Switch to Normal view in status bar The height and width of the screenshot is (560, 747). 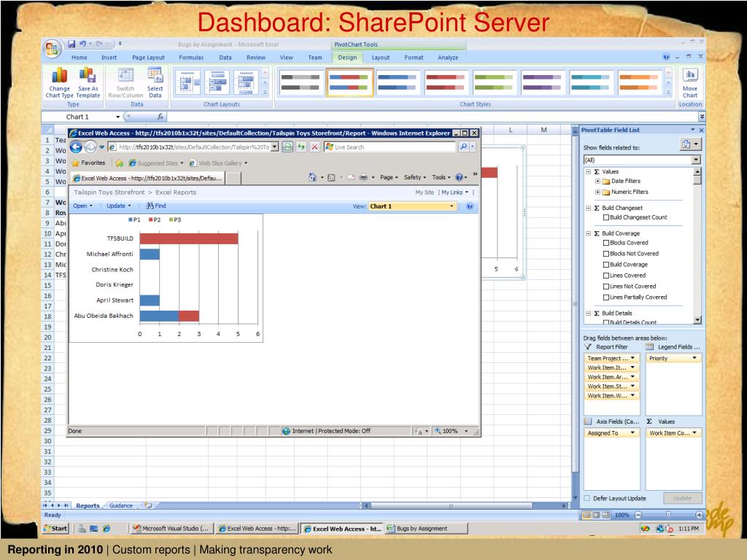coord(587,515)
